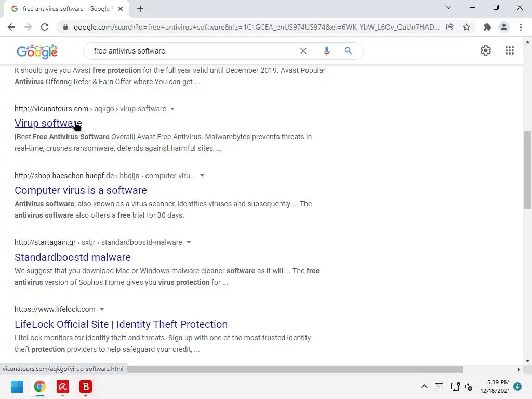Submit search with magnifier icon
The height and width of the screenshot is (399, 532).
click(x=348, y=51)
